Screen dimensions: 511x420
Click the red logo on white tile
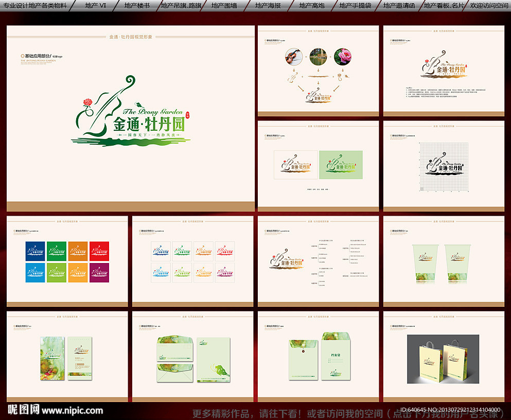pyautogui.click(x=225, y=251)
